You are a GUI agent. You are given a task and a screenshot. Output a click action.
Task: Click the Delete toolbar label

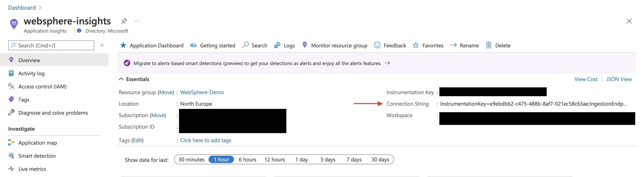pos(503,46)
